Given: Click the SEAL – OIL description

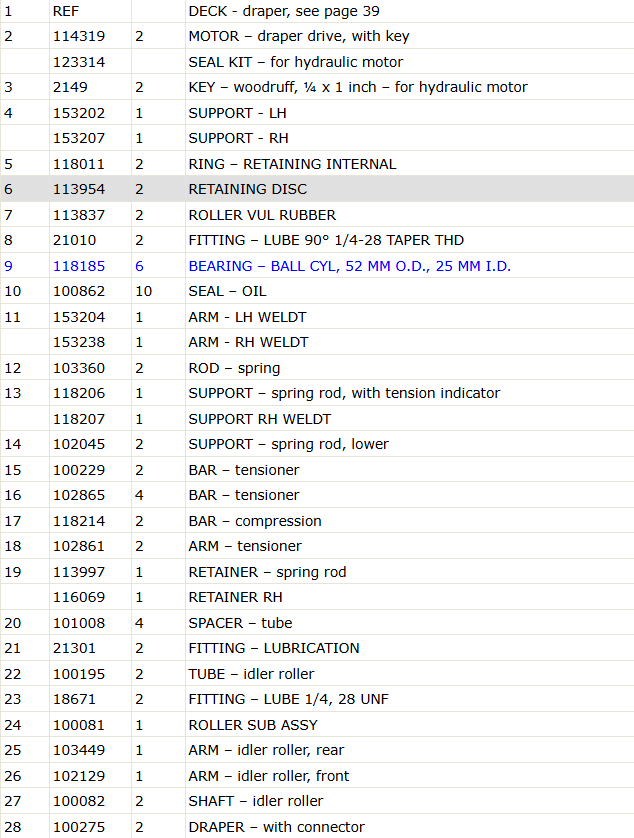Looking at the screenshot, I should [x=227, y=291].
